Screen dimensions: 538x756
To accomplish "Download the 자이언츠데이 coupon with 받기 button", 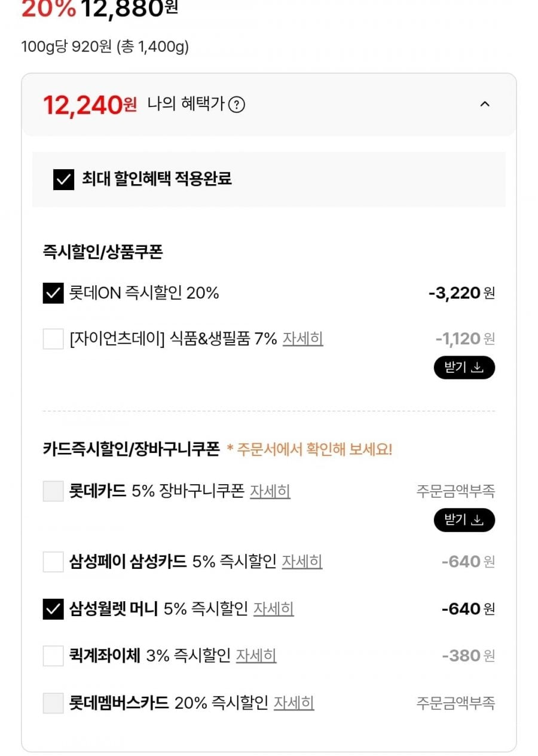I will [x=464, y=368].
